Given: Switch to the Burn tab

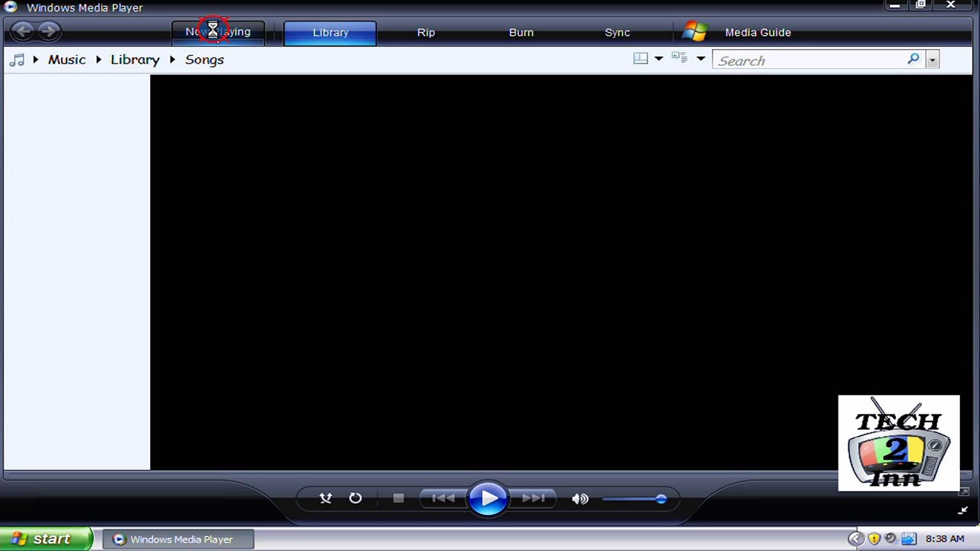Looking at the screenshot, I should pyautogui.click(x=521, y=32).
